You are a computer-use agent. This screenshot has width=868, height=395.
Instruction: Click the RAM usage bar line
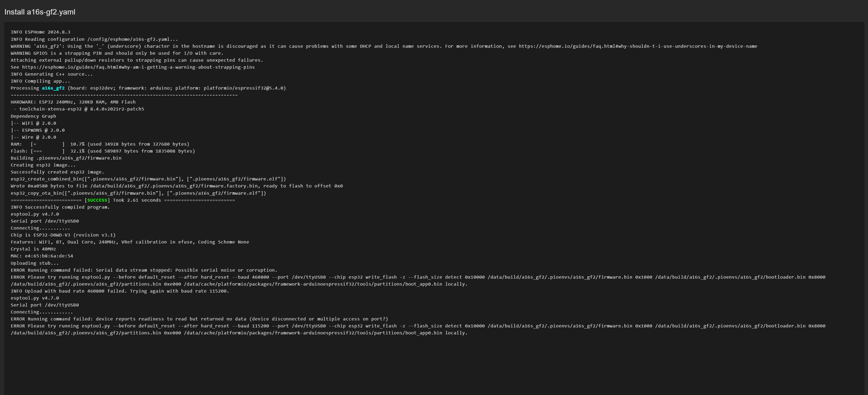[100, 144]
